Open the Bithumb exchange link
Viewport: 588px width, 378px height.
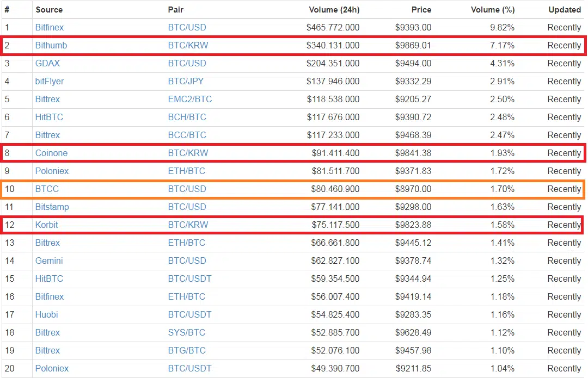tap(51, 45)
